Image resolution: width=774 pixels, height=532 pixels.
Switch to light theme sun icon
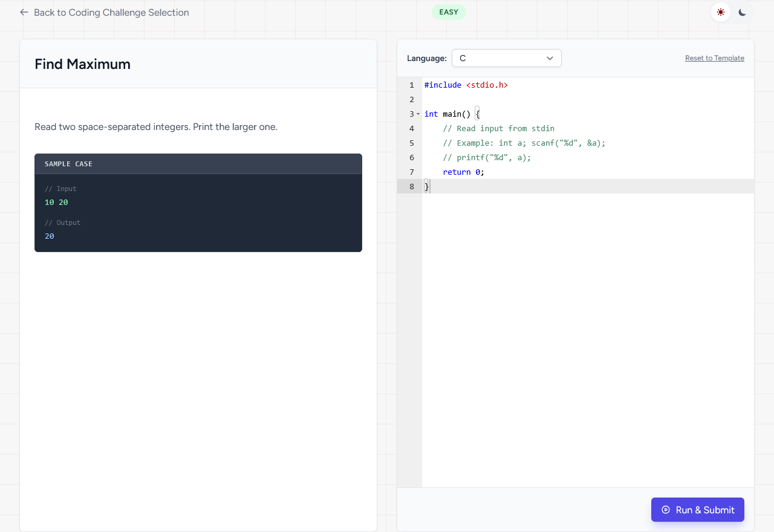tap(721, 12)
